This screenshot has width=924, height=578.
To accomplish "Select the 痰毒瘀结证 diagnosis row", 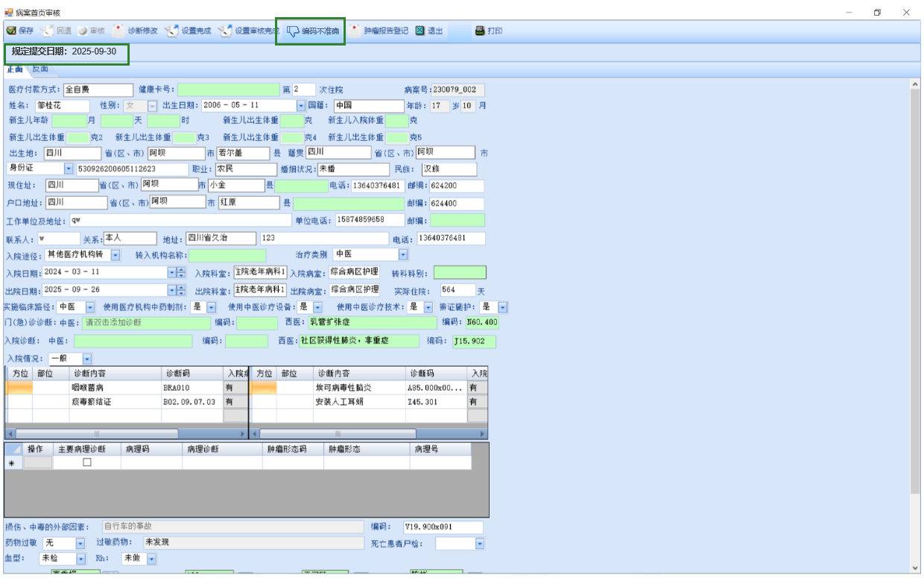I will [127, 402].
